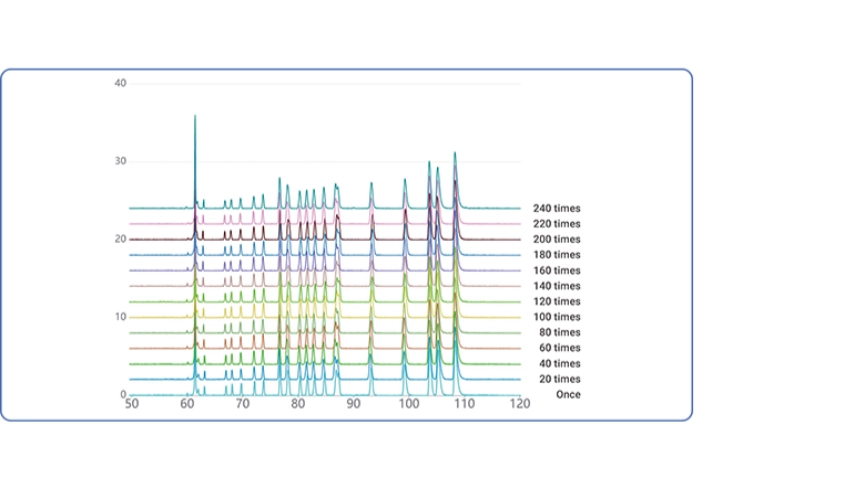Select the '100 times' series label
The width and height of the screenshot is (865, 490).
click(x=556, y=317)
